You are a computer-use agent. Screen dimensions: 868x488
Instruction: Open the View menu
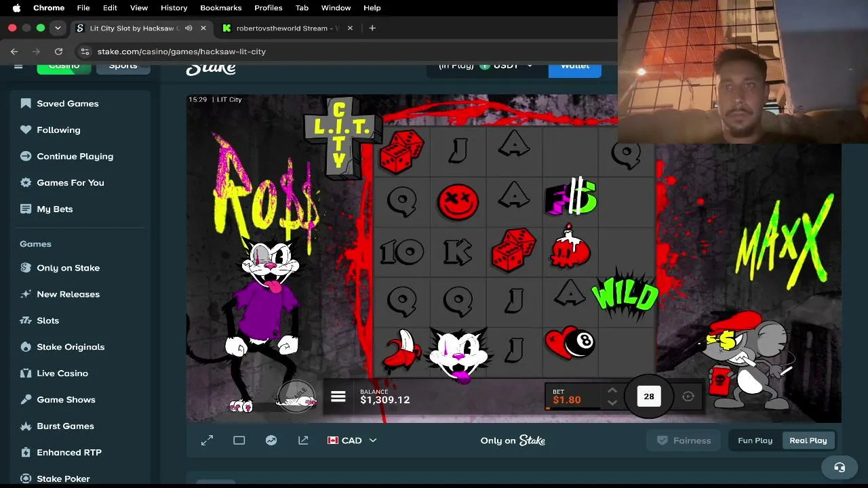pos(139,7)
